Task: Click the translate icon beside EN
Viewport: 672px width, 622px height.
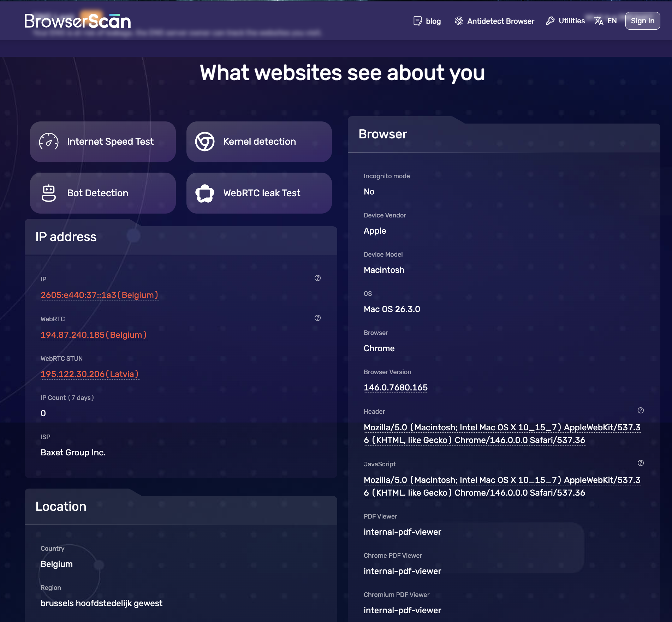Action: coord(599,21)
